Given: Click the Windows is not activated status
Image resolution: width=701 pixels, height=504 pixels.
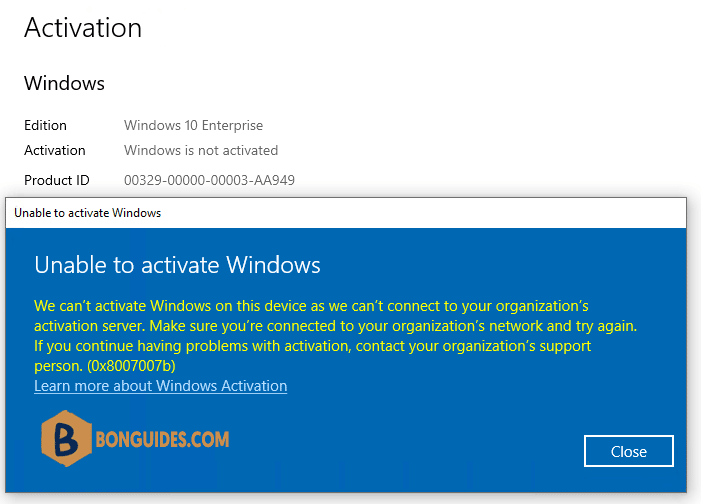Looking at the screenshot, I should tap(201, 150).
